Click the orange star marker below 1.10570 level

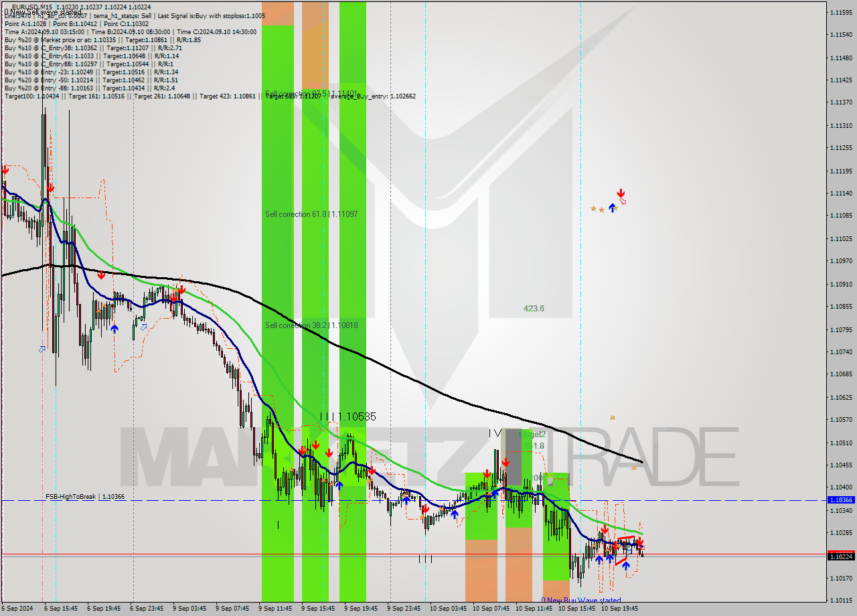pos(612,418)
